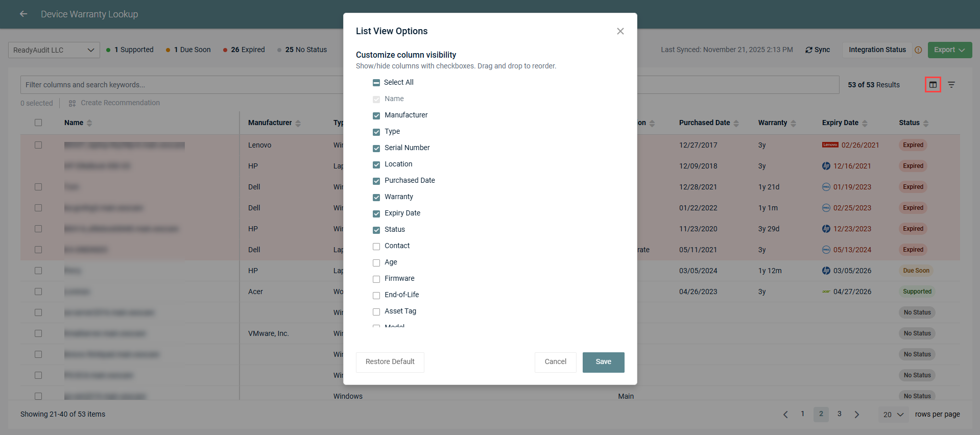980x435 pixels.
Task: Open the filter list icon
Action: point(951,85)
